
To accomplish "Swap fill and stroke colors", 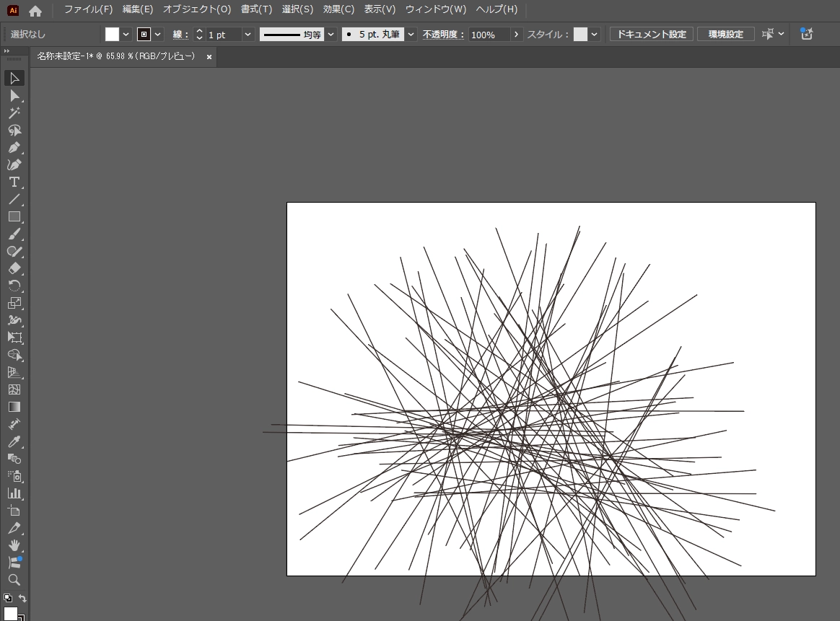I will click(x=22, y=599).
